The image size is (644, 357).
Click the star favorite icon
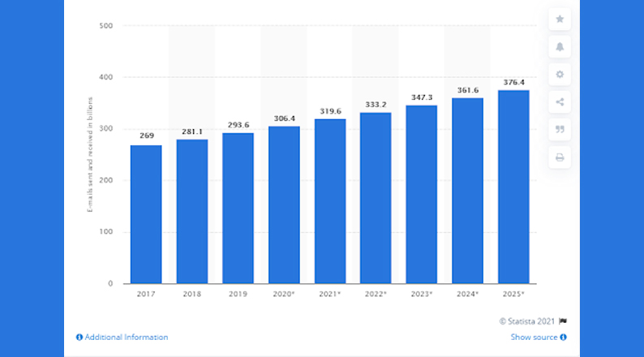(x=560, y=19)
